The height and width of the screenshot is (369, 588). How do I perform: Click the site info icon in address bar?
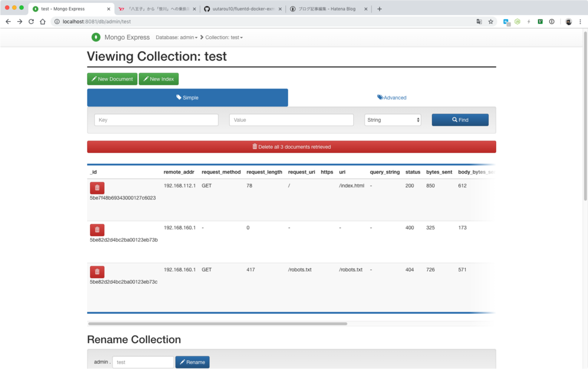(x=57, y=21)
